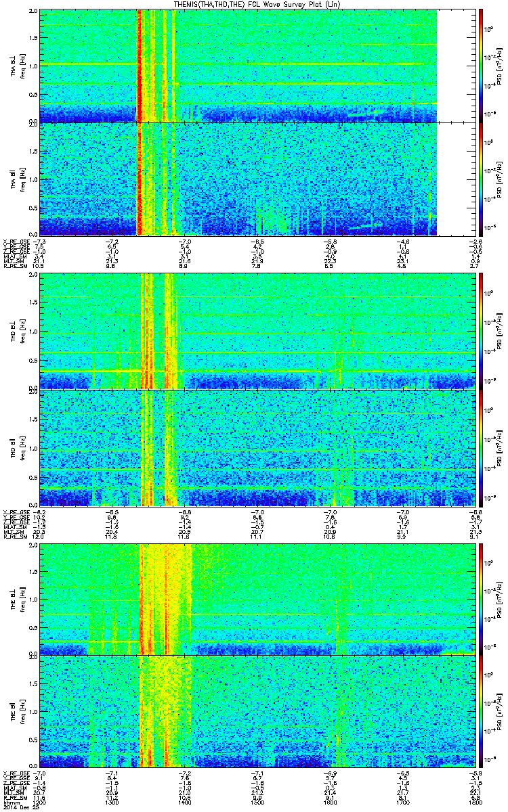Viewport: 508px width, 812px height.
Task: Click the 'X_RE_GSE' row label below THA panels
Action: tap(16, 241)
